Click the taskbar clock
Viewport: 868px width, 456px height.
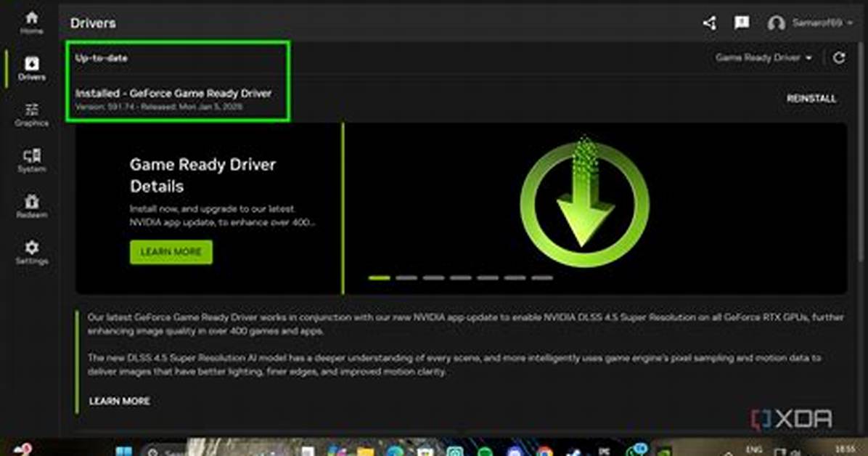pyautogui.click(x=845, y=449)
